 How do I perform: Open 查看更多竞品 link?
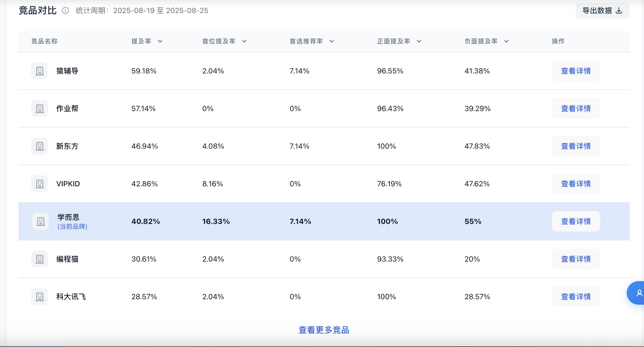(324, 330)
